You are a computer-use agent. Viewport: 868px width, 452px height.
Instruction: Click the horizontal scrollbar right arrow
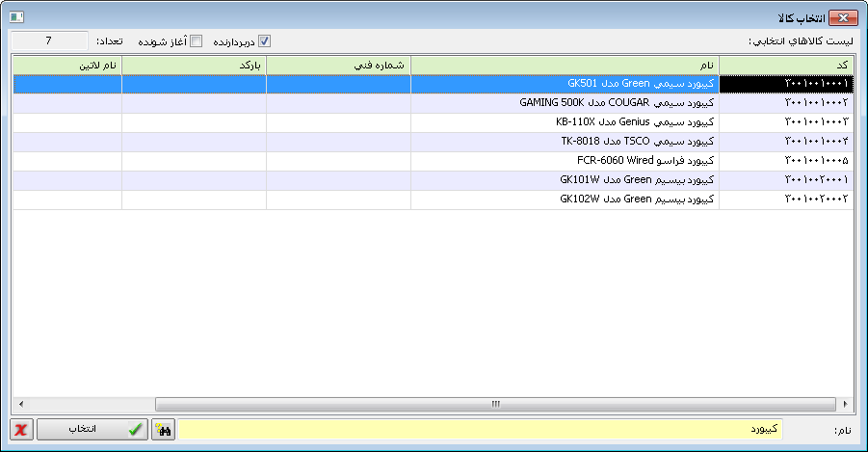point(845,405)
